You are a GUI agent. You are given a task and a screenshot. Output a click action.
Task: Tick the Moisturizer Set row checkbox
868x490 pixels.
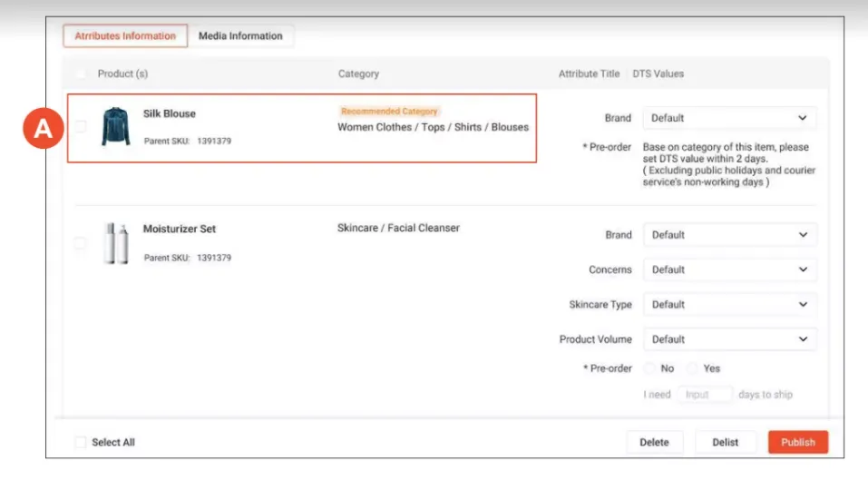[x=80, y=242]
